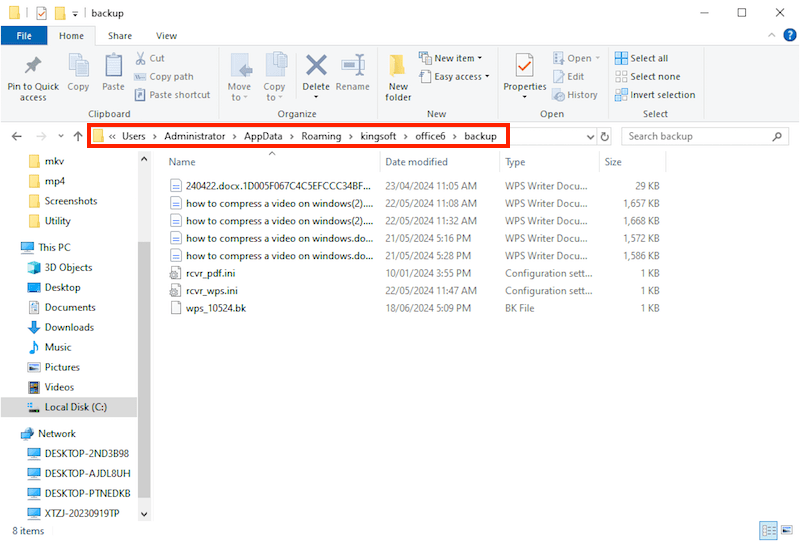
Task: Open Pictures in navigation pane
Action: tap(62, 366)
